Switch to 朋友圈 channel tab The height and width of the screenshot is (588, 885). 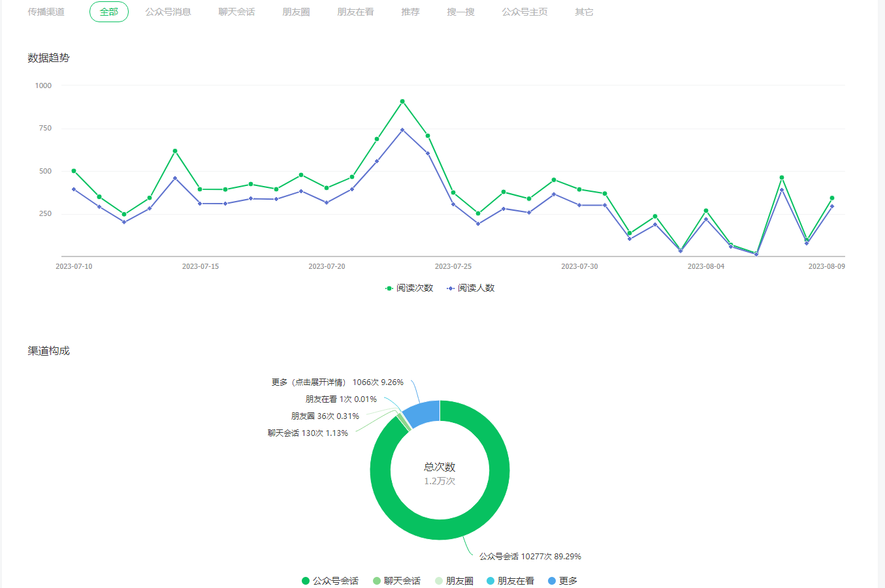point(296,12)
